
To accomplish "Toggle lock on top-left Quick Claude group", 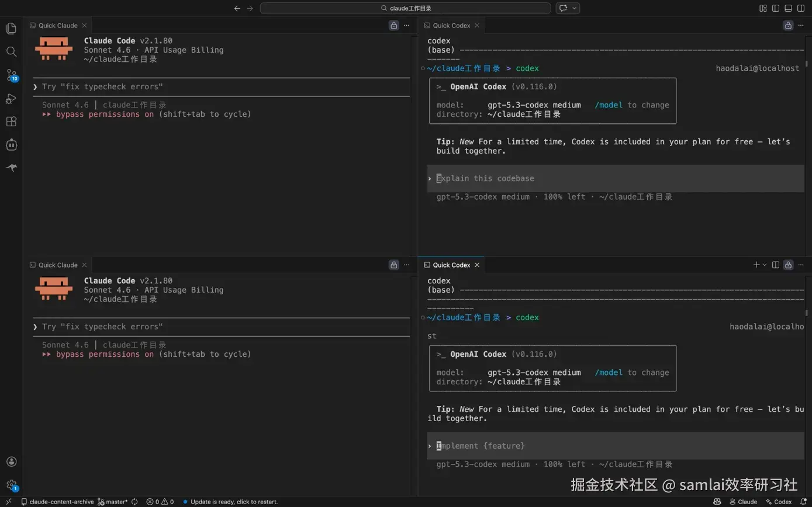I will coord(393,26).
